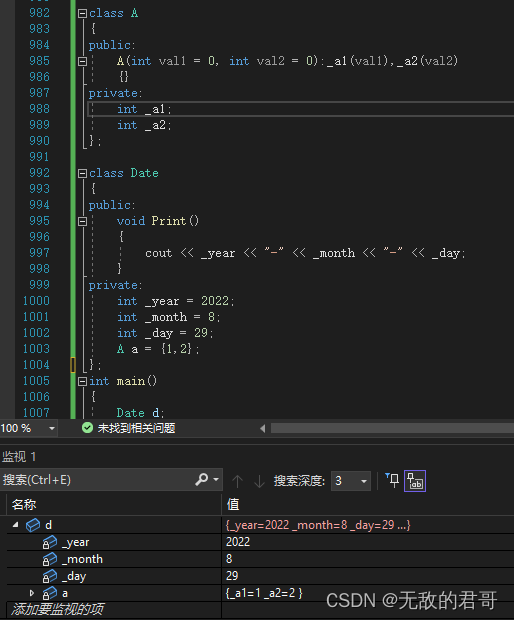
Task: Open the 100 % zoom dropdown
Action: (52, 428)
